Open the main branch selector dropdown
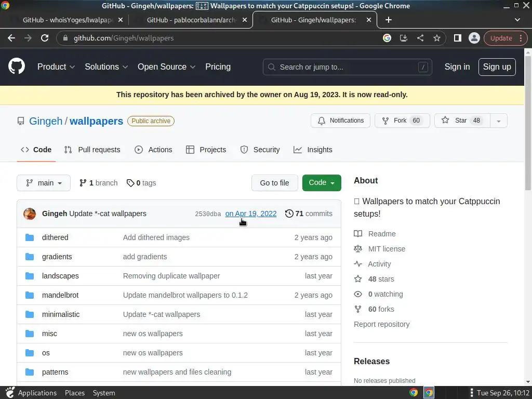This screenshot has height=399, width=532. [x=44, y=183]
